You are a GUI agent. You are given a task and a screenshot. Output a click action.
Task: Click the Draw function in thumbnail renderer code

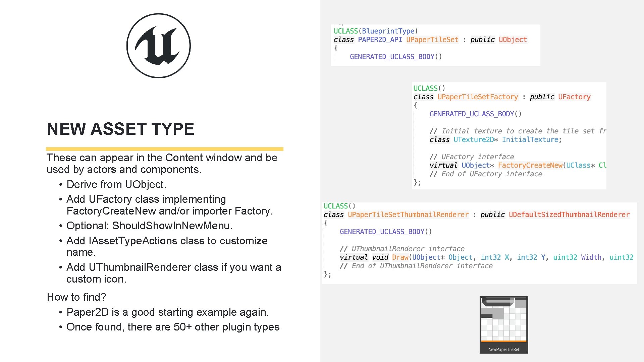(400, 257)
